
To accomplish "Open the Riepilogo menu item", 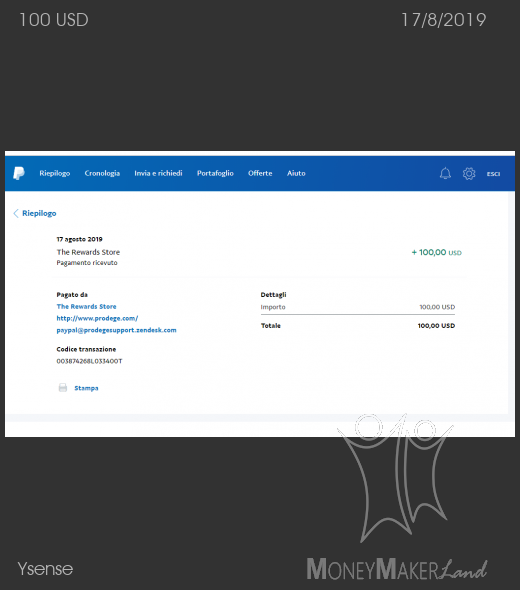I will 55,173.
